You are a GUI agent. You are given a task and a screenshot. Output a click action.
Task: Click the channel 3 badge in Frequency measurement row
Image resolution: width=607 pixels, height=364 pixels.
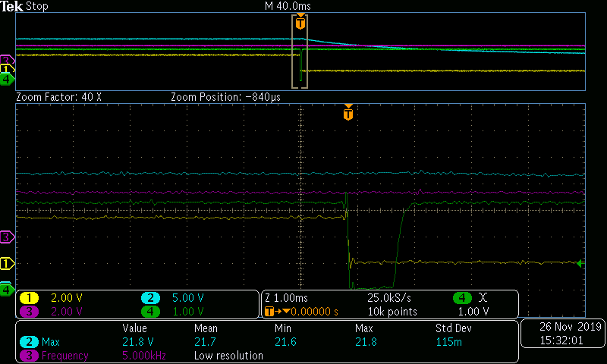click(x=29, y=356)
